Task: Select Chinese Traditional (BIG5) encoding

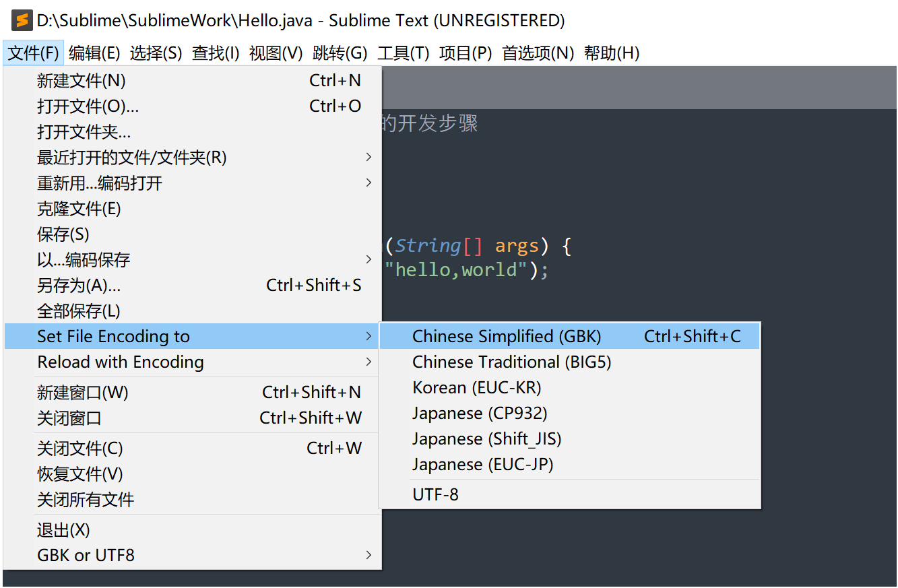Action: coord(570,362)
